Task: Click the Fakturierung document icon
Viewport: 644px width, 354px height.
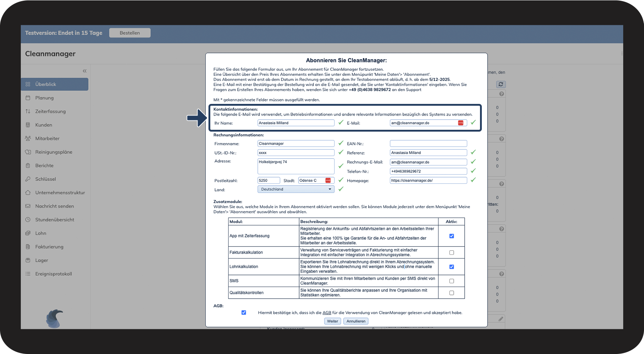Action: [x=28, y=247]
